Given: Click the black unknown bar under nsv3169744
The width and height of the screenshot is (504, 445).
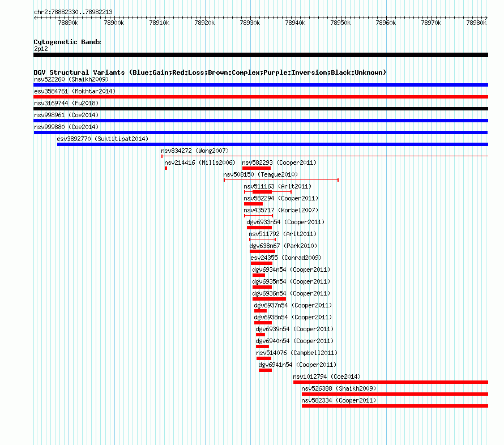Looking at the screenshot, I should (x=260, y=109).
